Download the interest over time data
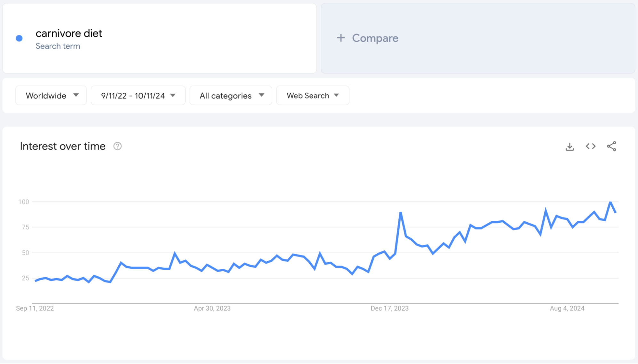This screenshot has height=364, width=638. (570, 146)
